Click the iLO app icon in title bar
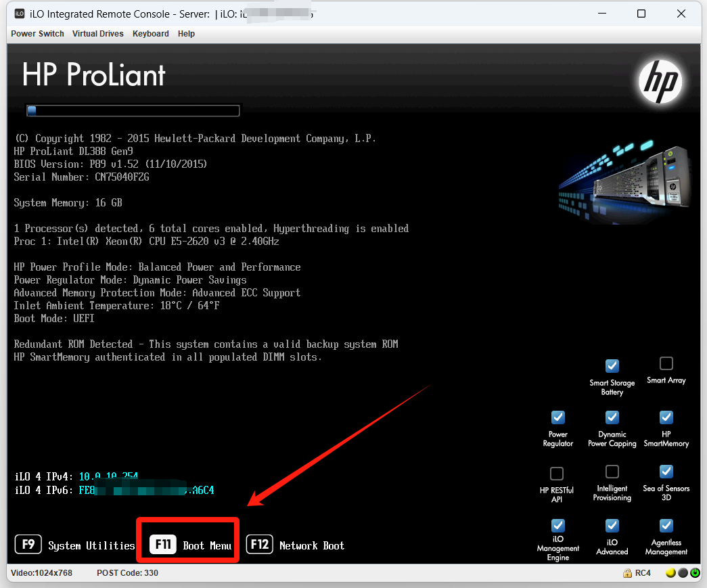This screenshot has width=707, height=588. pyautogui.click(x=20, y=14)
